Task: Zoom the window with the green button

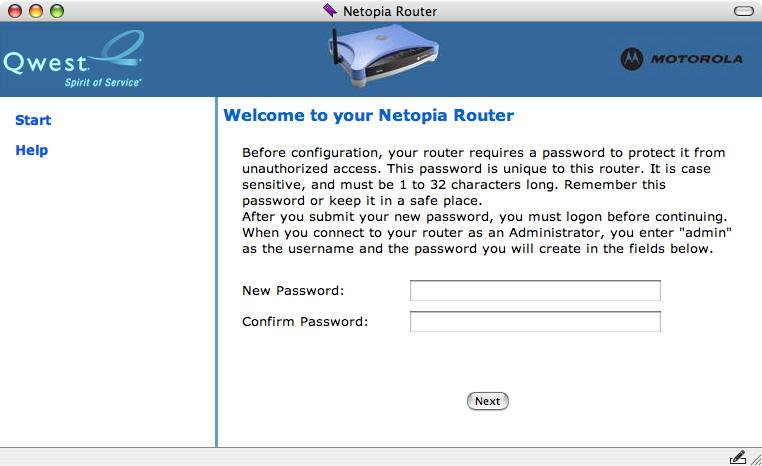Action: point(57,11)
